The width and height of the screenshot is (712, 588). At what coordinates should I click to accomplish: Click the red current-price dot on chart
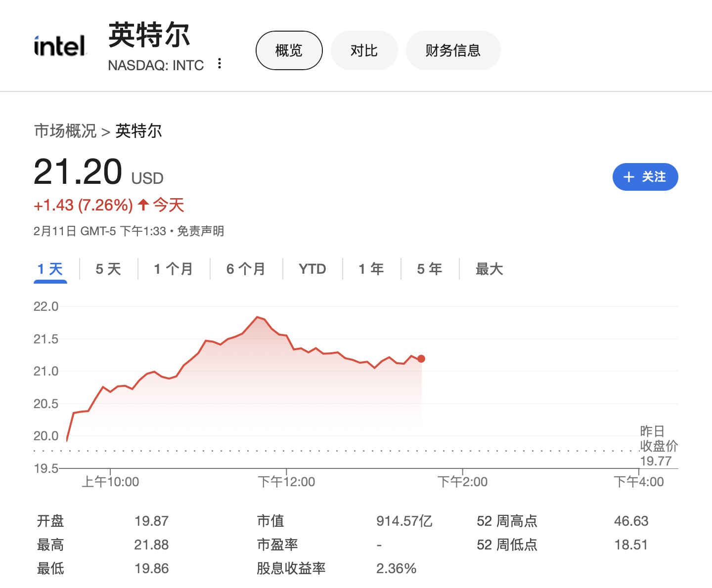(421, 359)
